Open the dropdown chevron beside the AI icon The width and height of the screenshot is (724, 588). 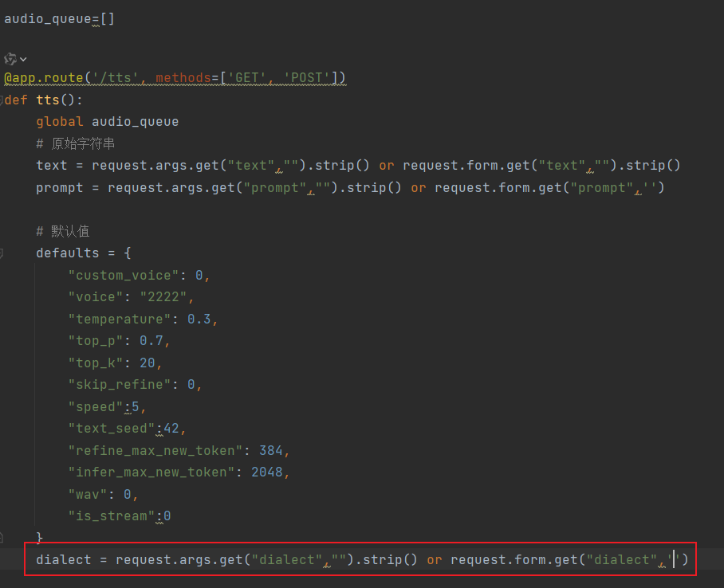point(23,60)
